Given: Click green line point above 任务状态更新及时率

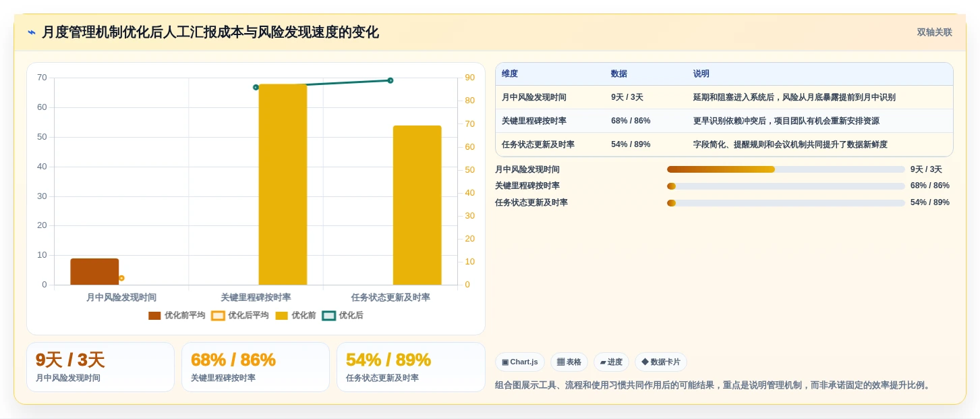Looking at the screenshot, I should (391, 80).
